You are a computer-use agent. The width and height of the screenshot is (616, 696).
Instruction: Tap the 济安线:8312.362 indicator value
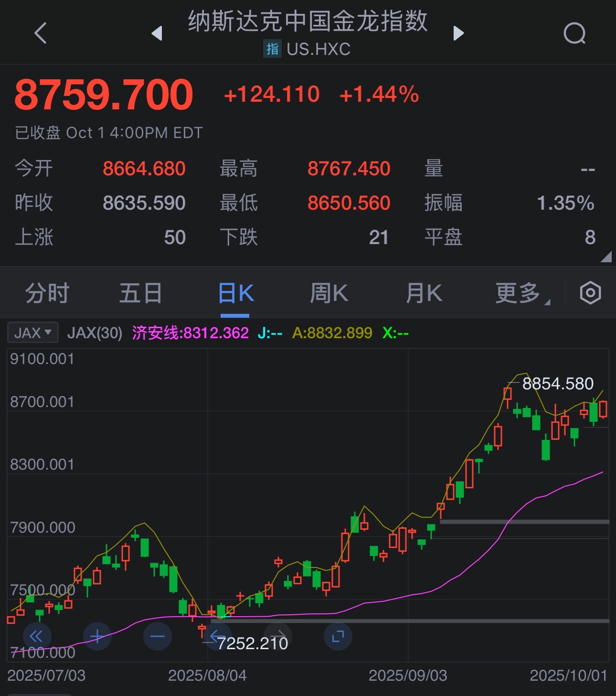tap(191, 332)
